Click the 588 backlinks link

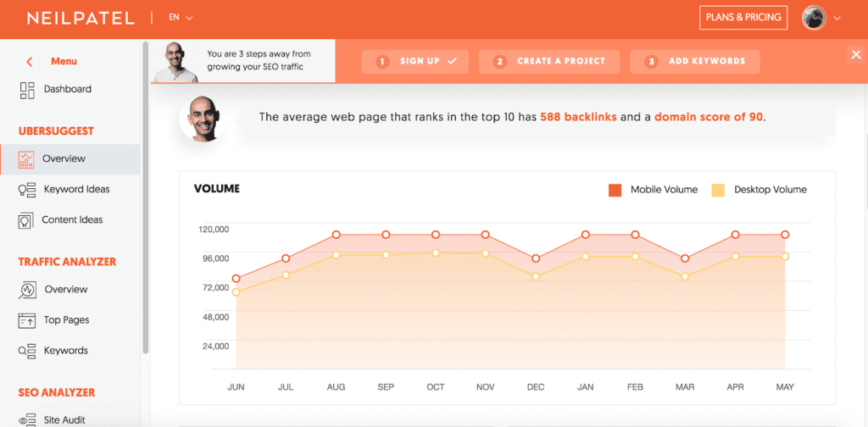[x=578, y=117]
